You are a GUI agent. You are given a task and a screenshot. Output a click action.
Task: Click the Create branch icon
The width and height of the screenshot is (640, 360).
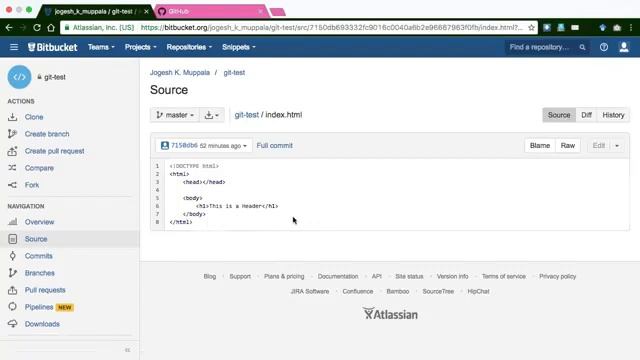coord(13,134)
